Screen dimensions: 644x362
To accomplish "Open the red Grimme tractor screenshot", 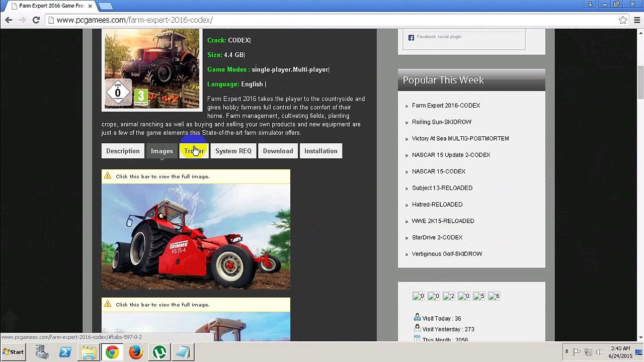I will tap(196, 236).
